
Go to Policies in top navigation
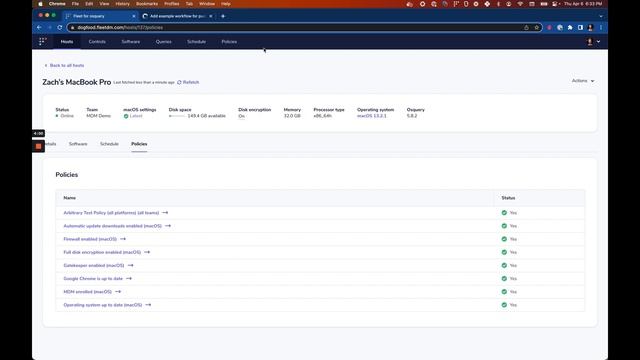click(x=229, y=42)
